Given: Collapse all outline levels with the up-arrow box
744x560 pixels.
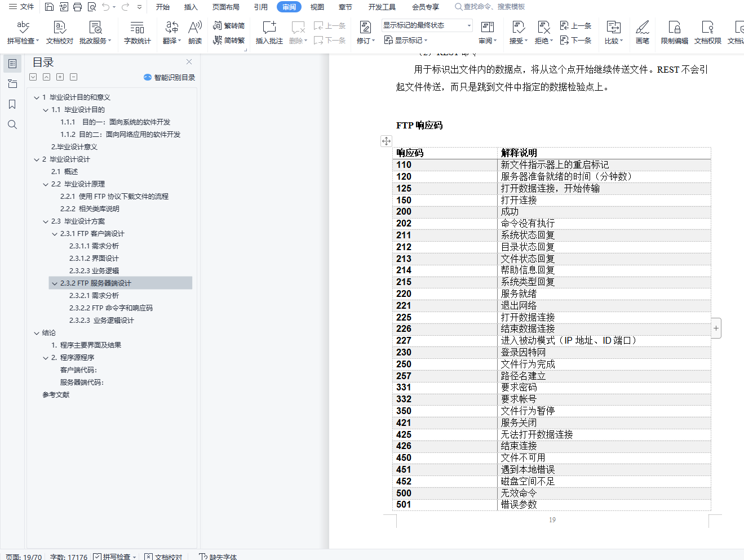Looking at the screenshot, I should pos(47,77).
